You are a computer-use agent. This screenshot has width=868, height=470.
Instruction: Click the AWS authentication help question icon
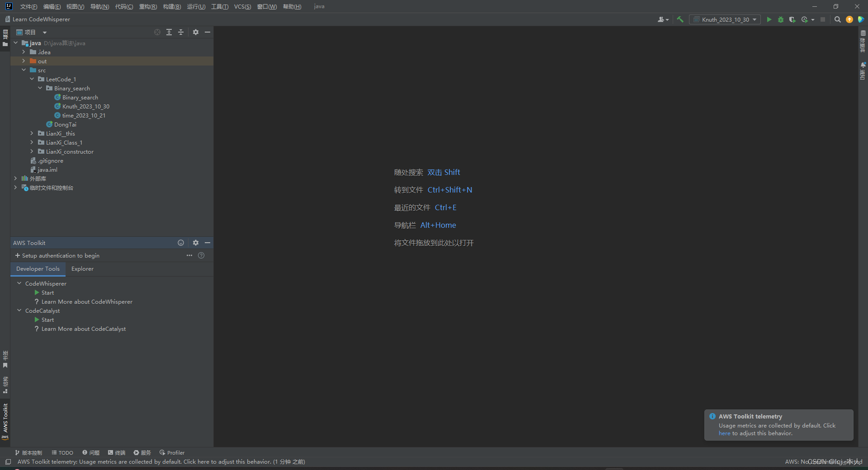coord(201,255)
